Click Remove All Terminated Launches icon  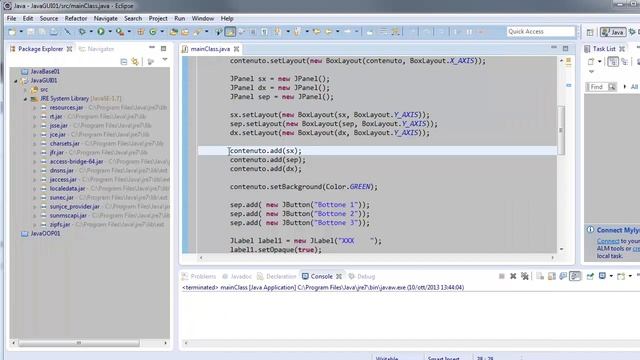525,276
